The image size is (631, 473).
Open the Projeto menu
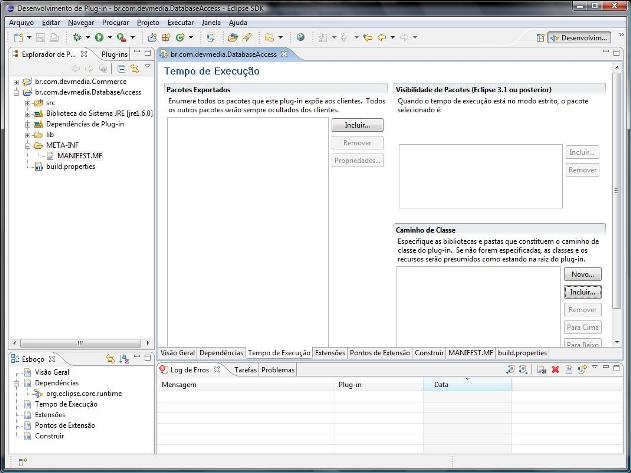pos(148,23)
